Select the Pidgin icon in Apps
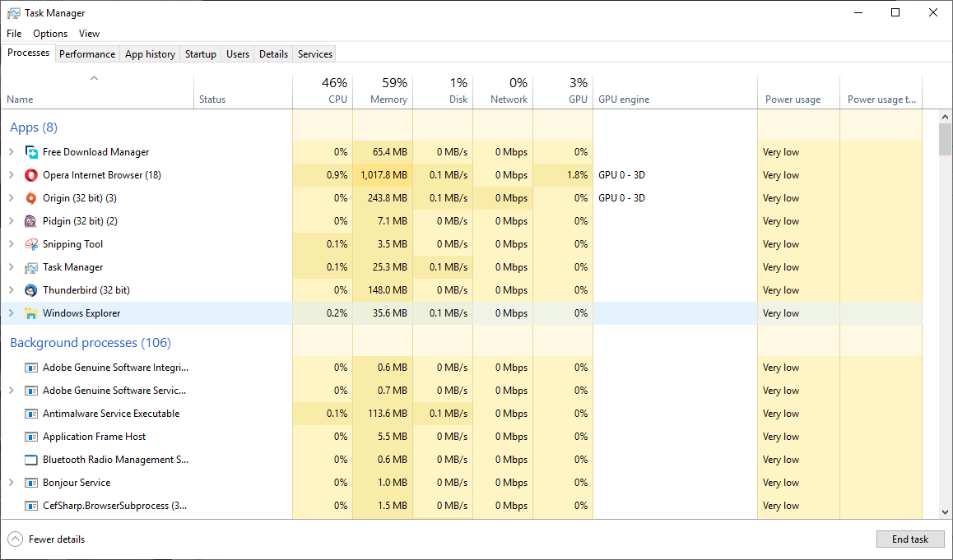Screen dimensions: 953x560 [31, 221]
